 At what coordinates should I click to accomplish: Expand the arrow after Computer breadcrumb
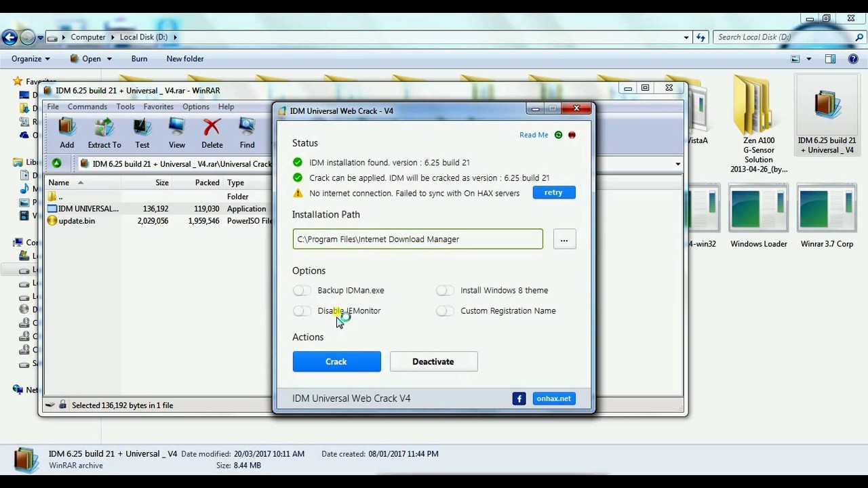point(113,37)
